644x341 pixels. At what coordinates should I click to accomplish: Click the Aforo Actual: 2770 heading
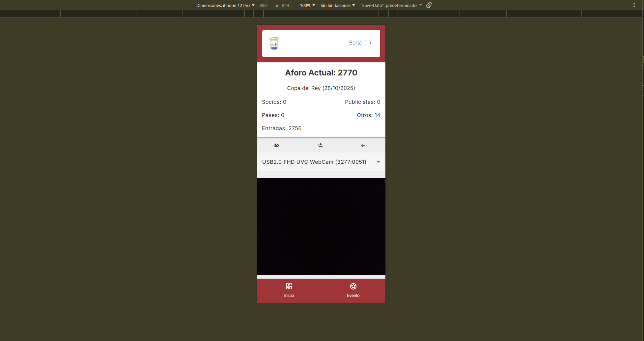tap(321, 73)
